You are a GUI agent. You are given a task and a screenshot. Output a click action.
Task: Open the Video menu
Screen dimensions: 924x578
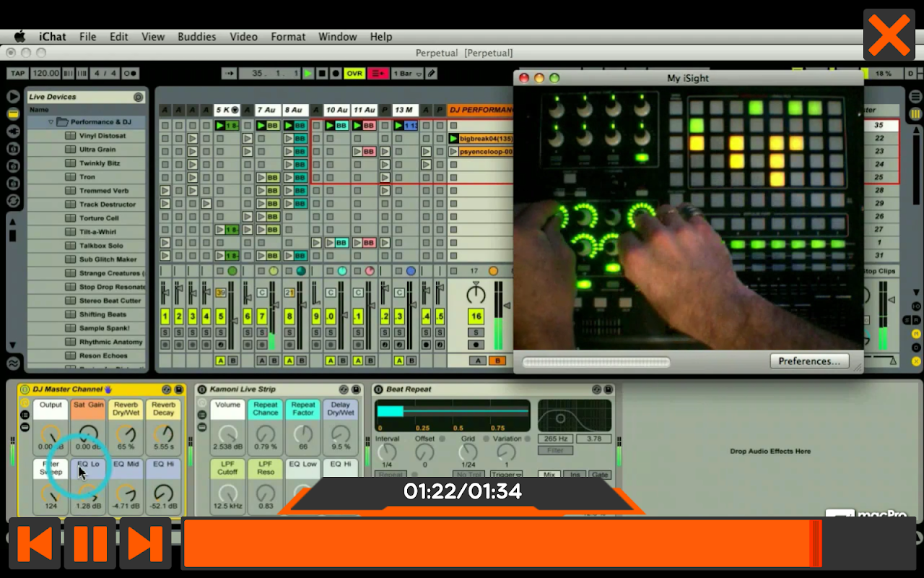pyautogui.click(x=243, y=36)
